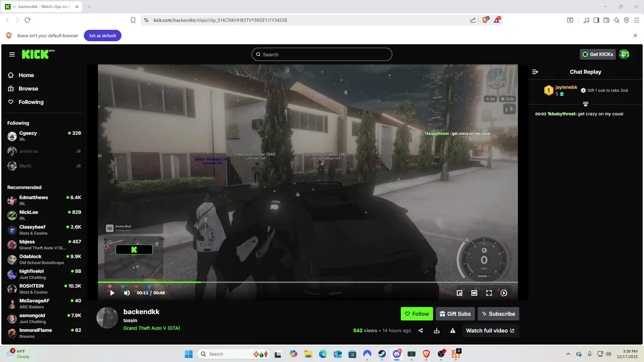644x362 pixels.
Task: Open Odablock recommended channel
Action: [44, 259]
